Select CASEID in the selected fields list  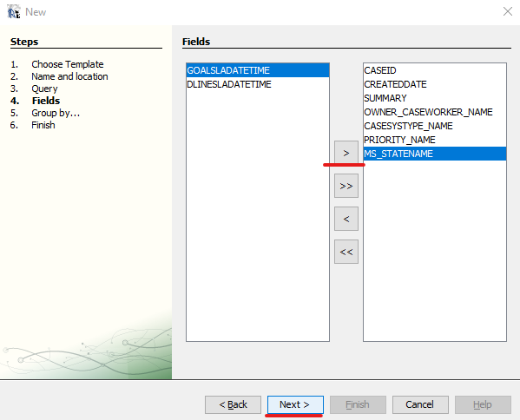point(435,70)
